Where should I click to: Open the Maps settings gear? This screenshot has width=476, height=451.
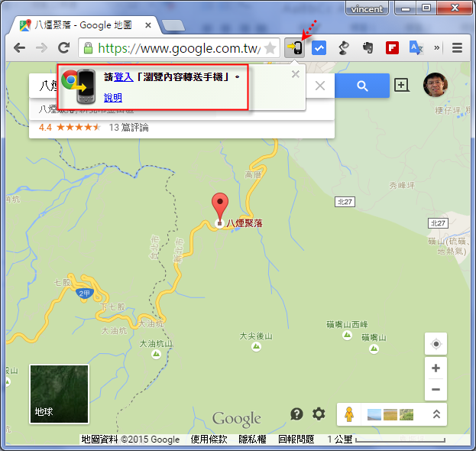tap(319, 414)
